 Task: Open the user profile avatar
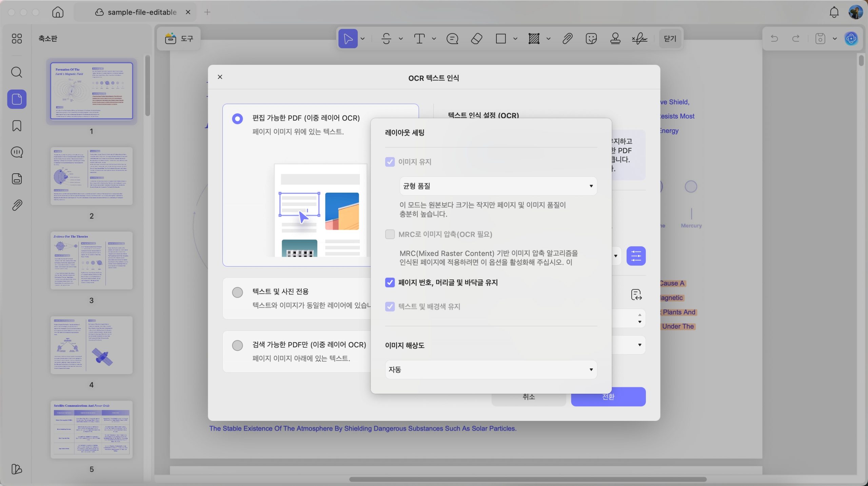pyautogui.click(x=856, y=12)
